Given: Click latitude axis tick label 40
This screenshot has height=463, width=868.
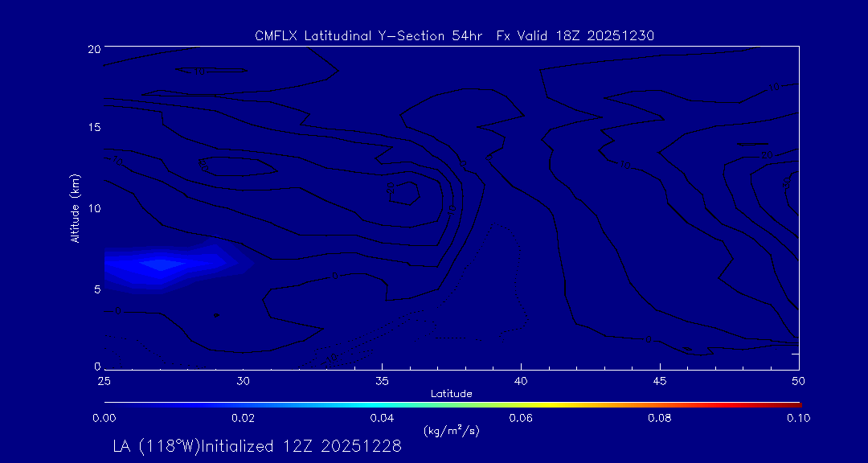Looking at the screenshot, I should click(521, 382).
